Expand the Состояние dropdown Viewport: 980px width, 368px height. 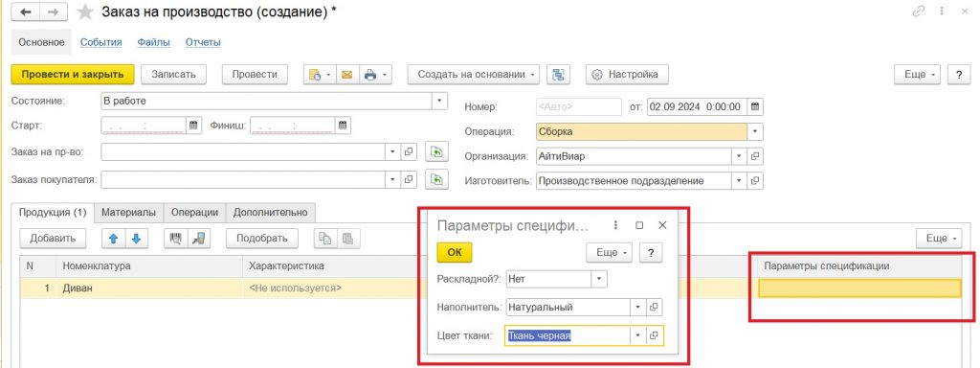[440, 101]
